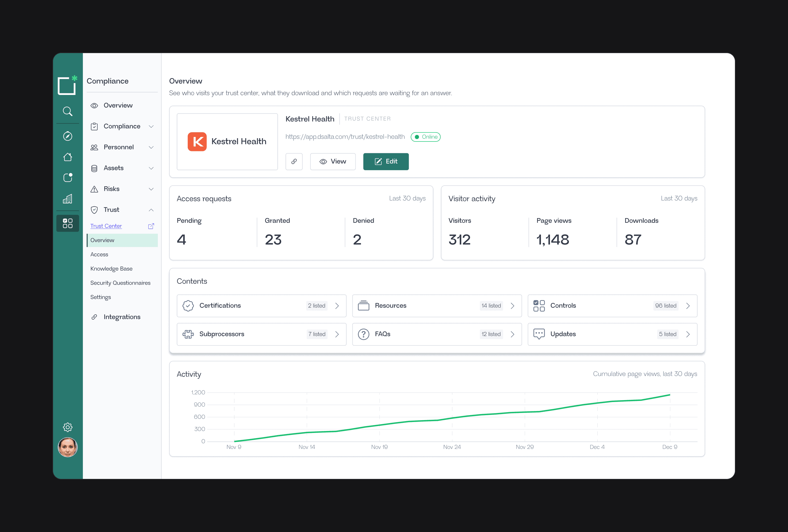Image resolution: width=788 pixels, height=532 pixels.
Task: Click the Updates chat bubble icon
Action: pyautogui.click(x=539, y=334)
